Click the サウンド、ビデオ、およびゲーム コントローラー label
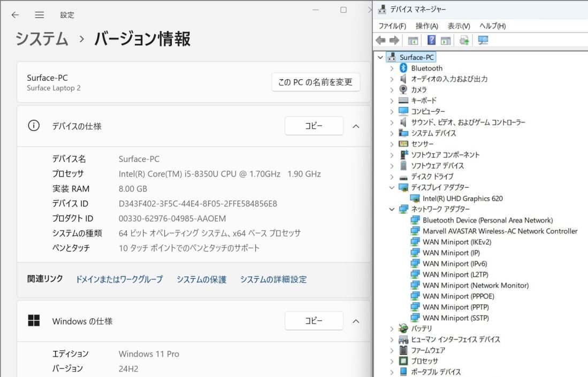The width and height of the screenshot is (588, 377). tap(468, 122)
